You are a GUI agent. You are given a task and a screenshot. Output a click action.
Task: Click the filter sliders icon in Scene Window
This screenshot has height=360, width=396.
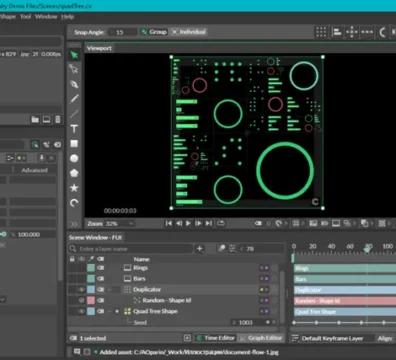232,249
